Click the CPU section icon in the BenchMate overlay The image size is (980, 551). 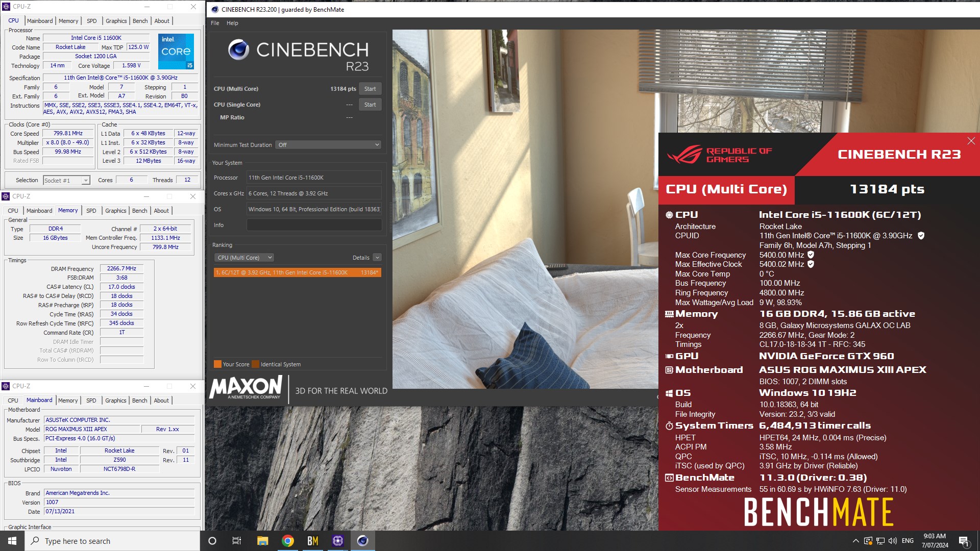[x=669, y=215]
